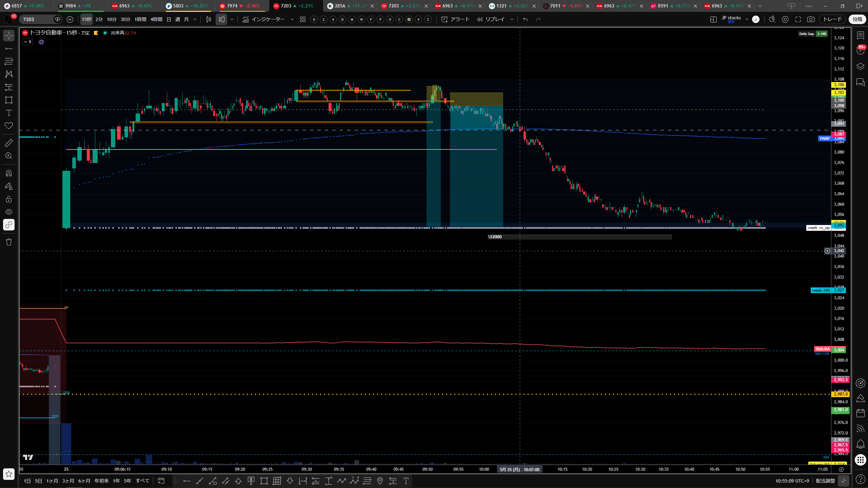Select the text annotation tool in left sidebar

(x=9, y=113)
